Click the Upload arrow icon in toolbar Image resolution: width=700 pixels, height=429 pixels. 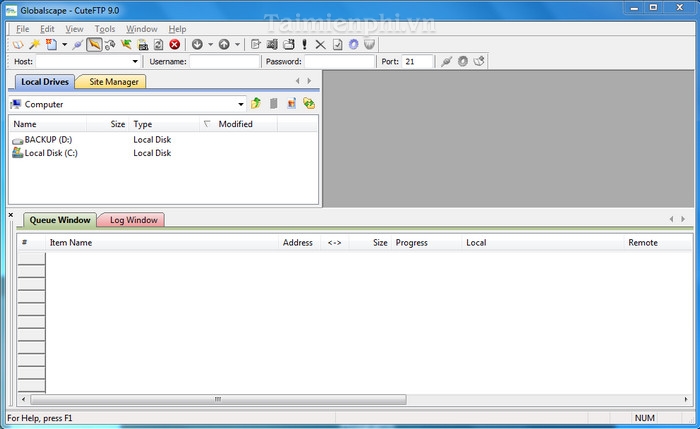pyautogui.click(x=224, y=45)
